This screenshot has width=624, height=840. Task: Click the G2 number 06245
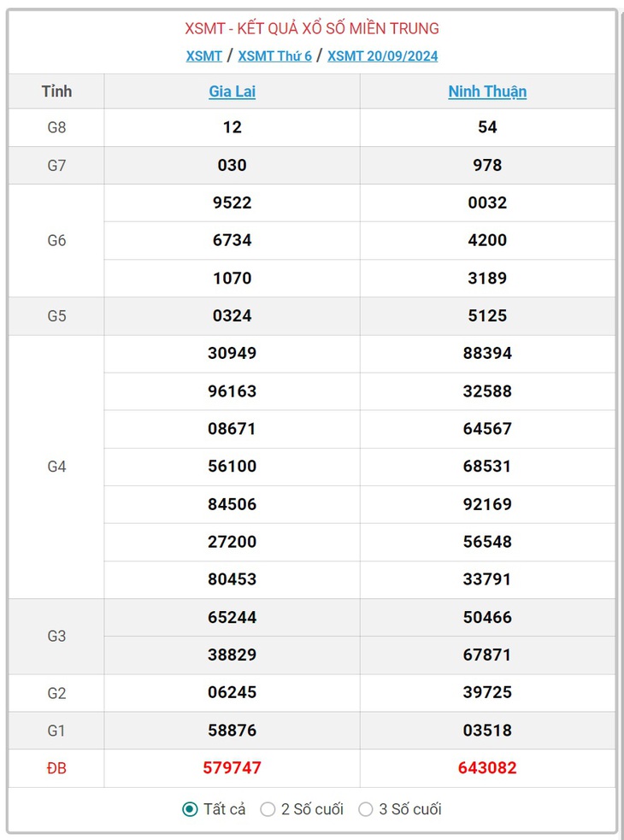[x=233, y=692]
